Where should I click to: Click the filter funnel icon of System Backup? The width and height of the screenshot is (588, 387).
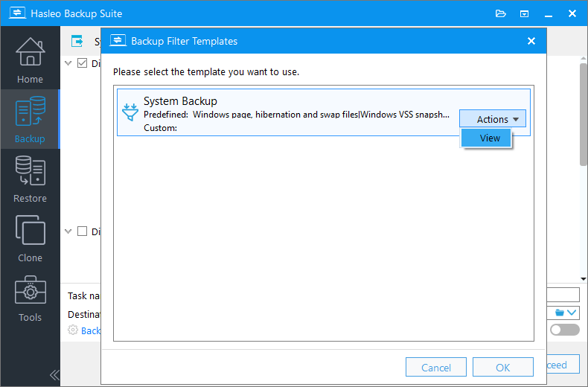130,112
